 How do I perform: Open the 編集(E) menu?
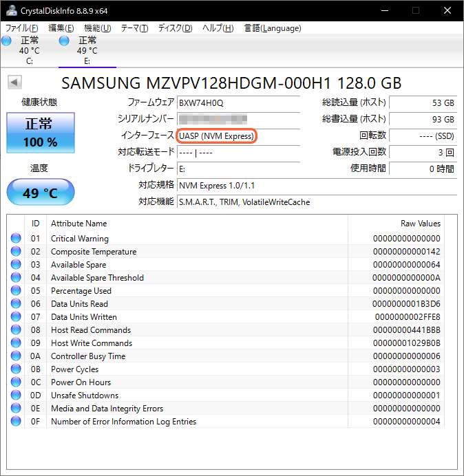click(x=61, y=28)
